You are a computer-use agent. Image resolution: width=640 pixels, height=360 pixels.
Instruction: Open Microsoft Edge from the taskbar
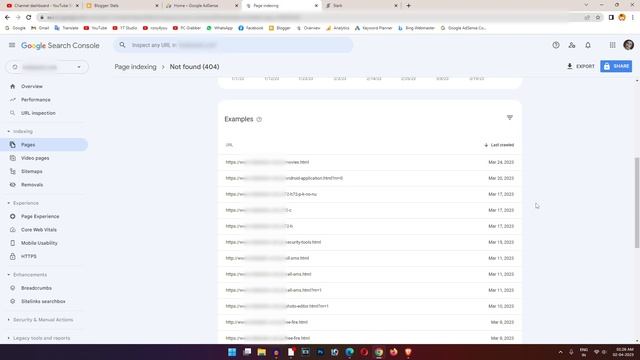click(349, 352)
